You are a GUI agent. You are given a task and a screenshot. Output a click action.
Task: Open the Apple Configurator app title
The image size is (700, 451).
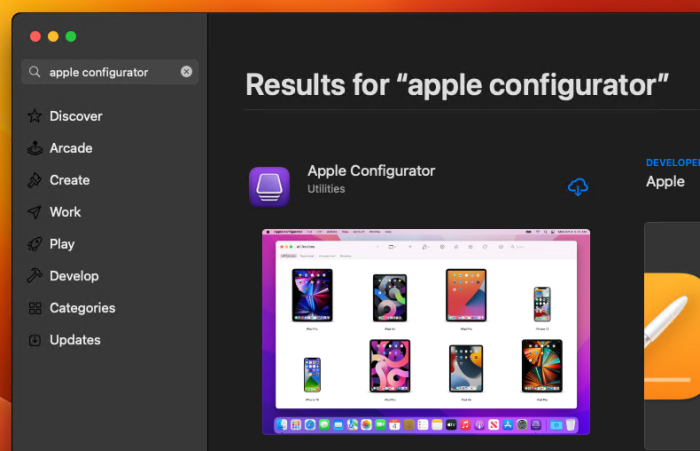click(371, 171)
